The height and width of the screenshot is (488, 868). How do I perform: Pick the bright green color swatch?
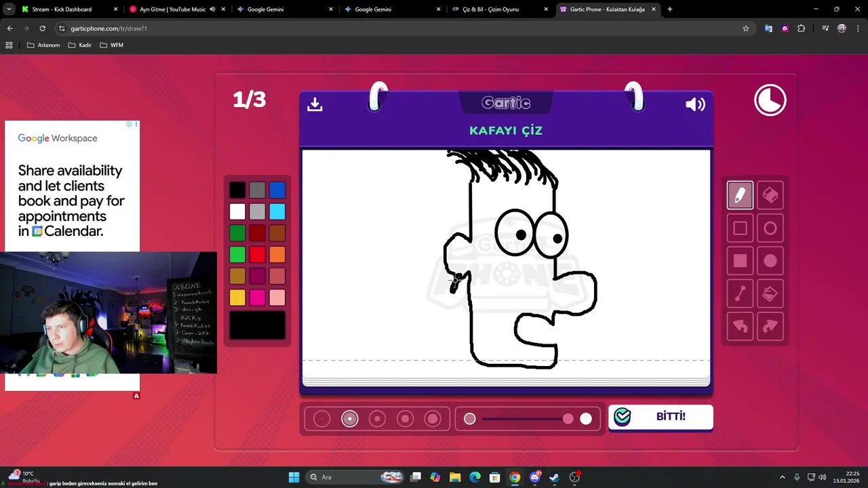(237, 255)
